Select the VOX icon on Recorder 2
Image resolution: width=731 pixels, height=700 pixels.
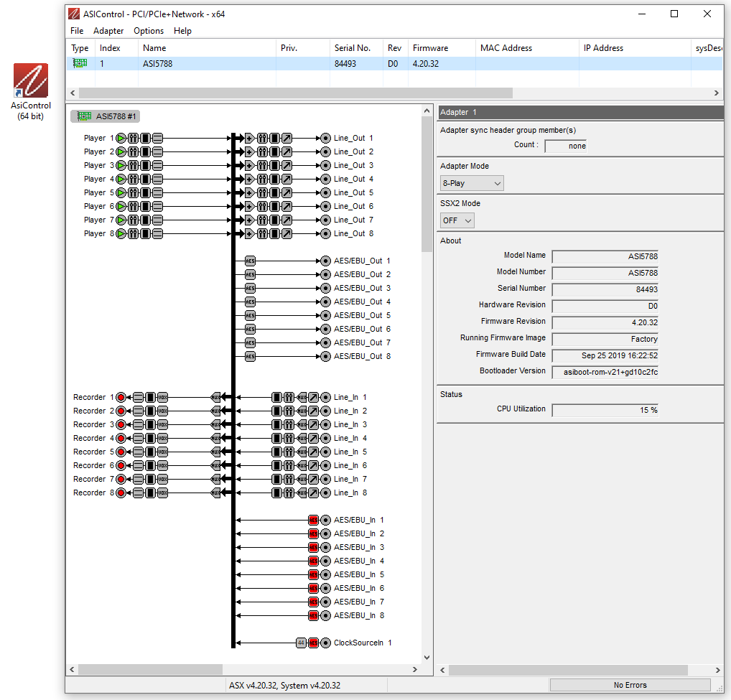click(x=162, y=411)
